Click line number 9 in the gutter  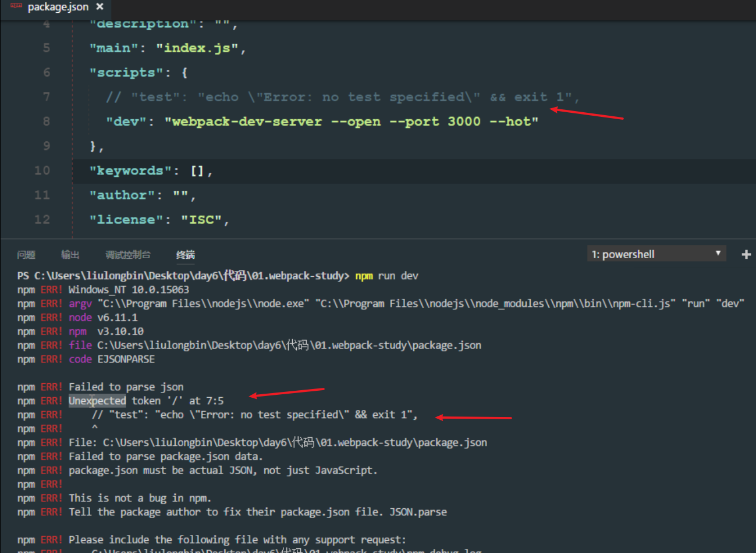(x=47, y=146)
